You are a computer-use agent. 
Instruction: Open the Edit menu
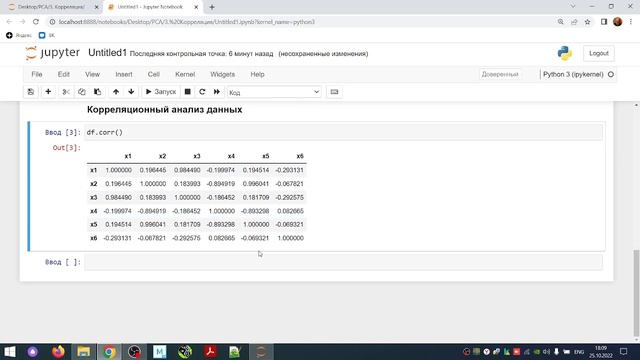(x=64, y=74)
